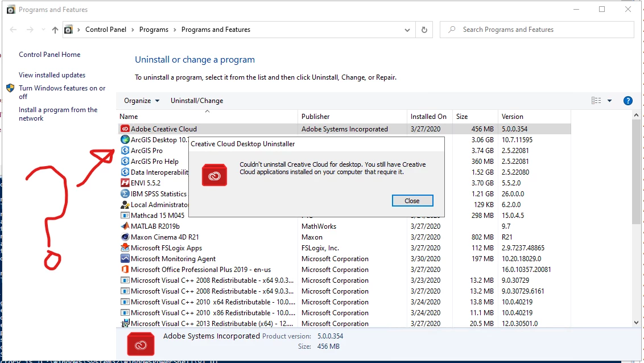Image resolution: width=644 pixels, height=363 pixels.
Task: Open Install a program from the network
Action: point(58,114)
